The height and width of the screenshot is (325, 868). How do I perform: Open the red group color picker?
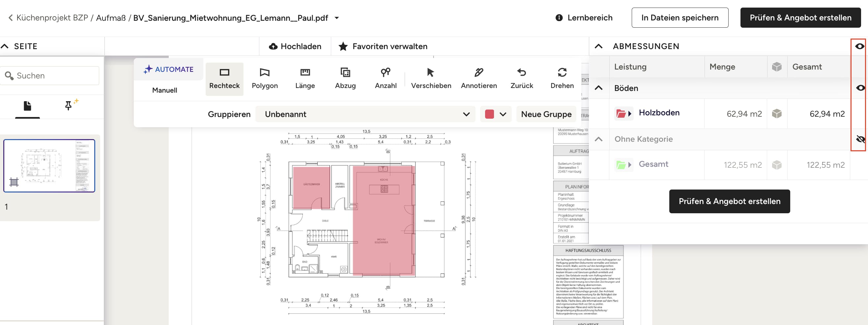[495, 114]
